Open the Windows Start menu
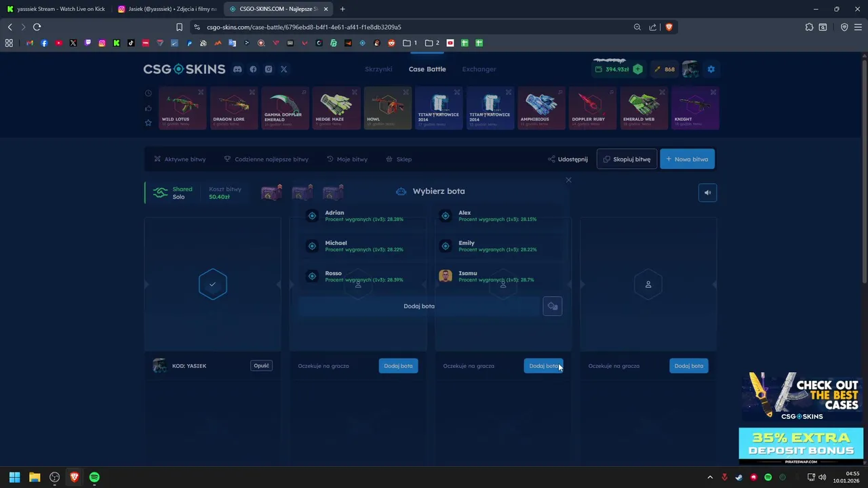The width and height of the screenshot is (868, 488). tap(14, 477)
